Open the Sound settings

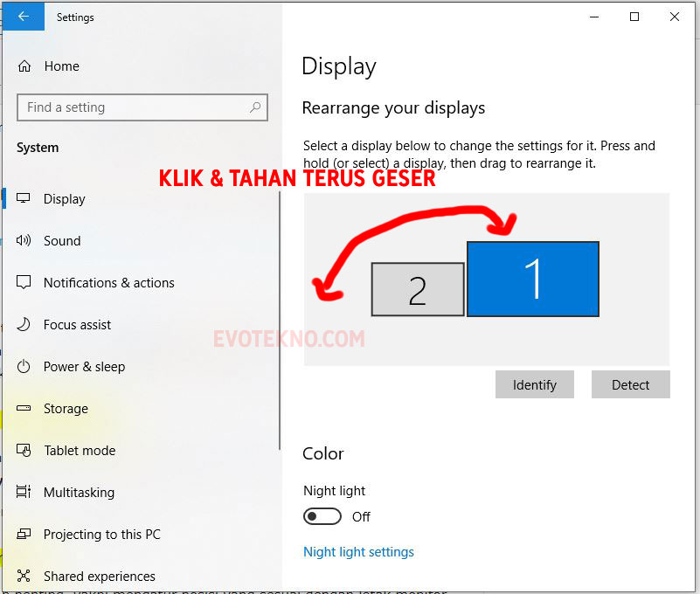click(62, 240)
